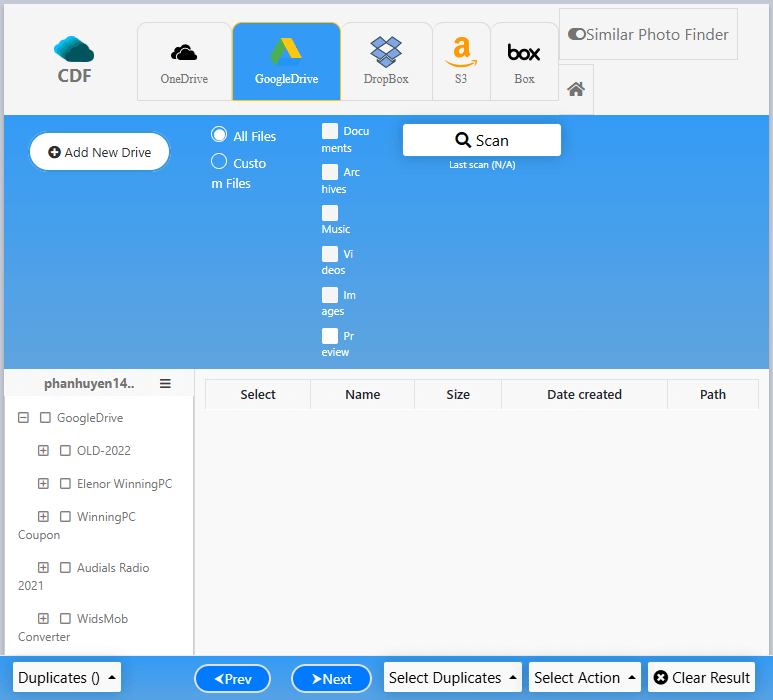Screen dimensions: 773x700
Task: Toggle the Similar Photo Finder switch
Action: tap(576, 34)
